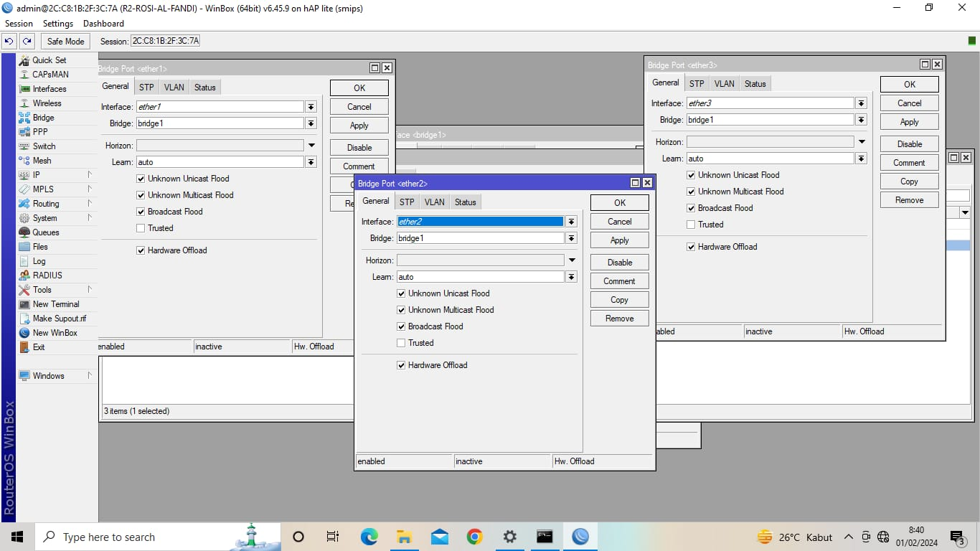Open Bridge dropdown in ether3 window
This screenshot has width=980, height=551.
point(861,120)
